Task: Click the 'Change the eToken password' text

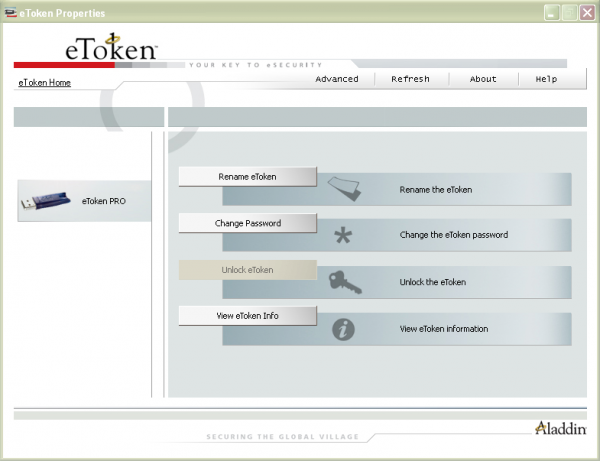Action: pos(454,235)
